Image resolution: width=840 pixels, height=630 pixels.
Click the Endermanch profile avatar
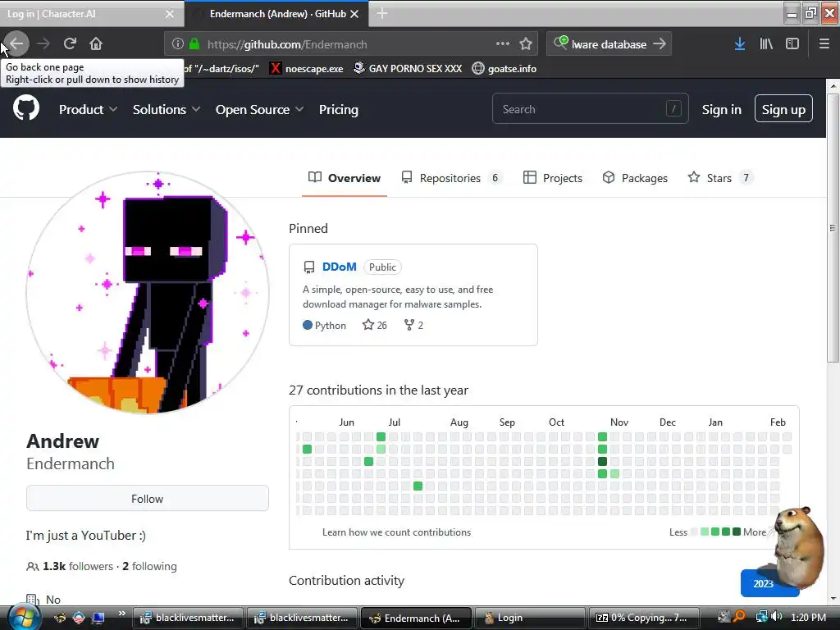148,293
